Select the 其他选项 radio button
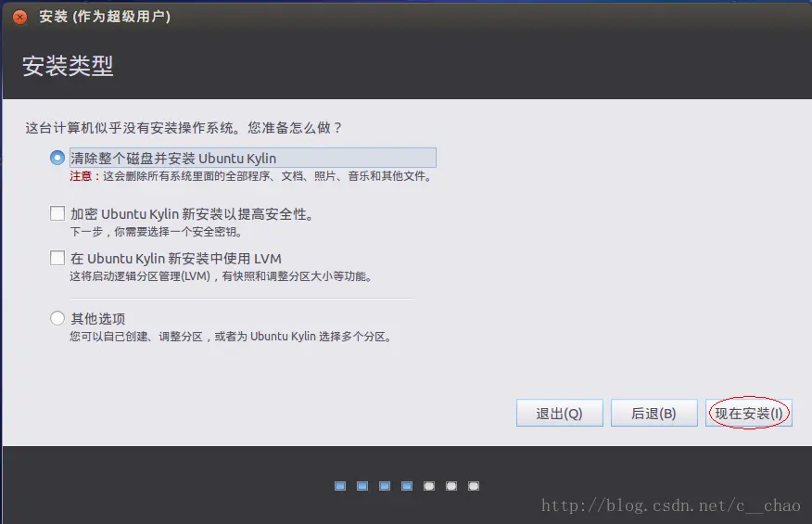The height and width of the screenshot is (524, 812). 57,318
